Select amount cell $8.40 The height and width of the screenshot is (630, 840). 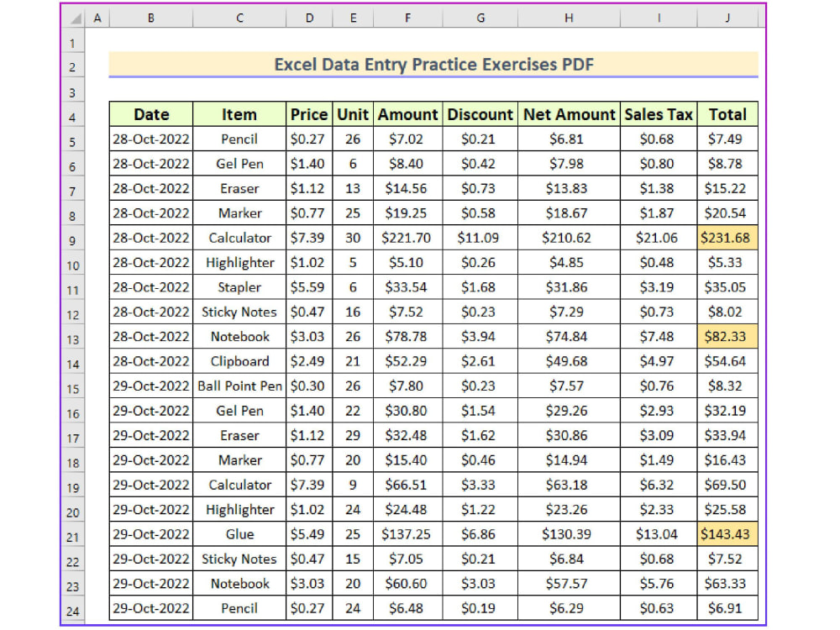pyautogui.click(x=408, y=164)
